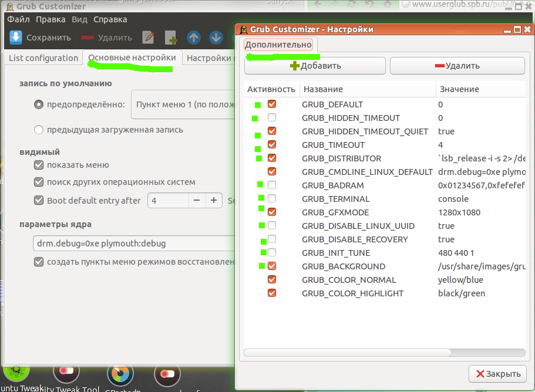Toggle GRUB_BACKGROUND checkbox
Viewport: 535px width, 392px height.
(x=272, y=266)
